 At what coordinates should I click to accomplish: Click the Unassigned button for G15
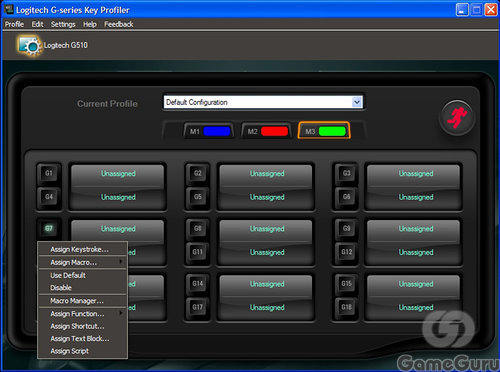pyautogui.click(x=416, y=284)
